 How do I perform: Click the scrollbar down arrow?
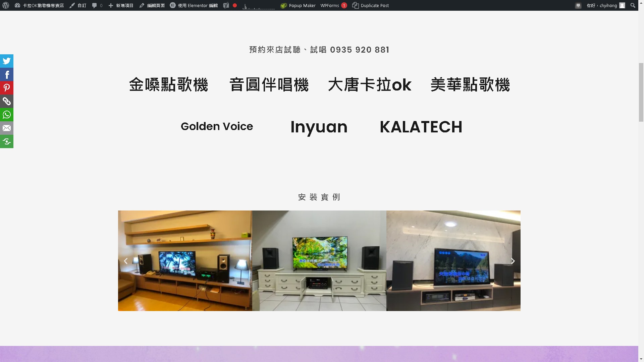click(641, 359)
